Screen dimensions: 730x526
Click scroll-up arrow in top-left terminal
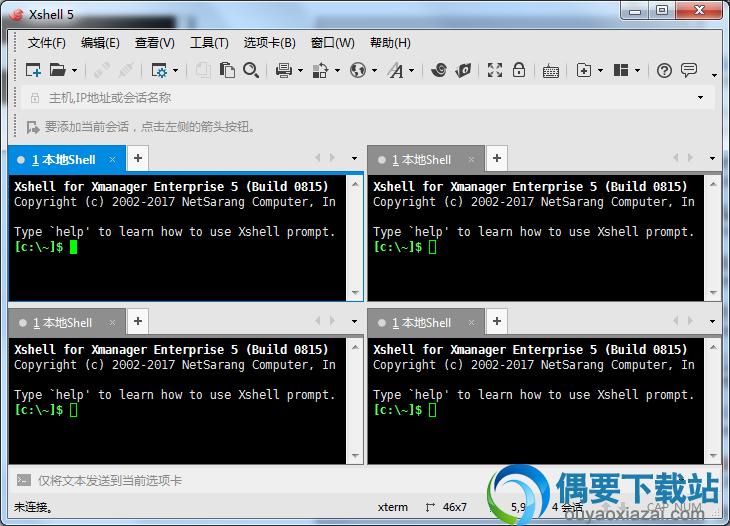click(355, 184)
